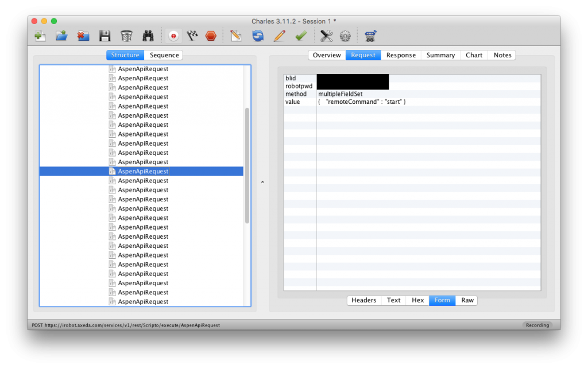Open the Response tab

coord(401,55)
